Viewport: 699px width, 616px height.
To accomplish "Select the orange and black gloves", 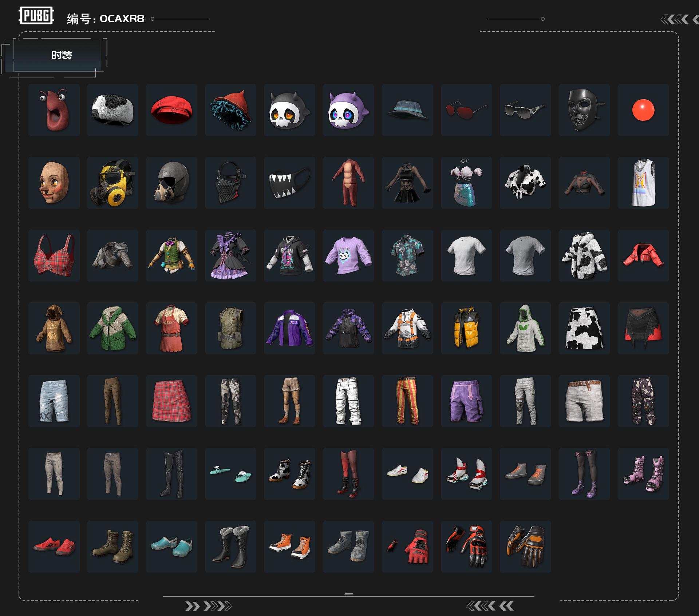I will click(525, 547).
